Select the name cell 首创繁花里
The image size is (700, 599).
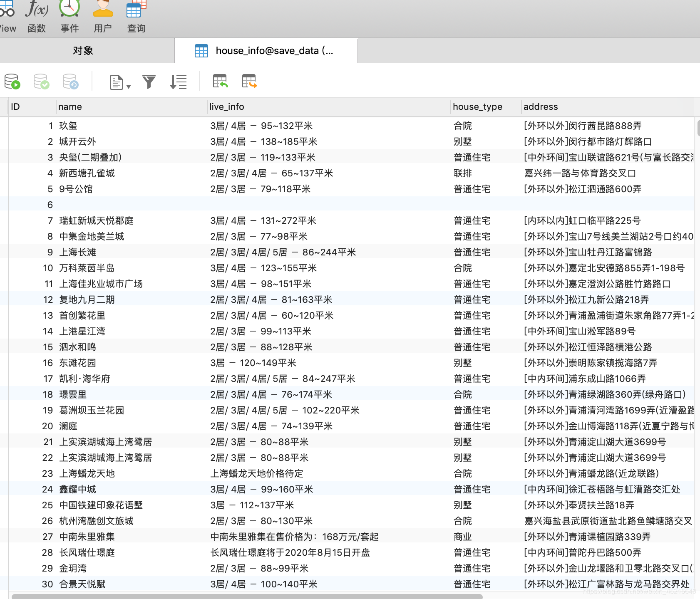click(x=82, y=315)
